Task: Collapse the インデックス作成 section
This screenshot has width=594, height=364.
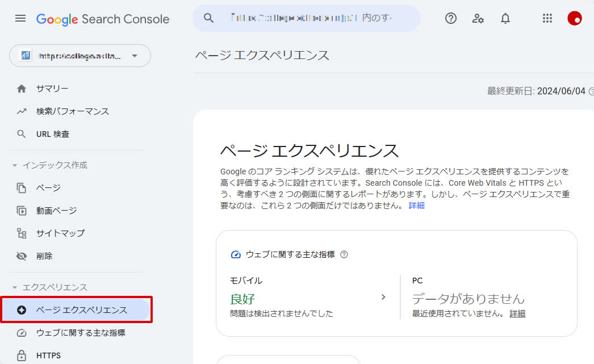Action: click(15, 165)
